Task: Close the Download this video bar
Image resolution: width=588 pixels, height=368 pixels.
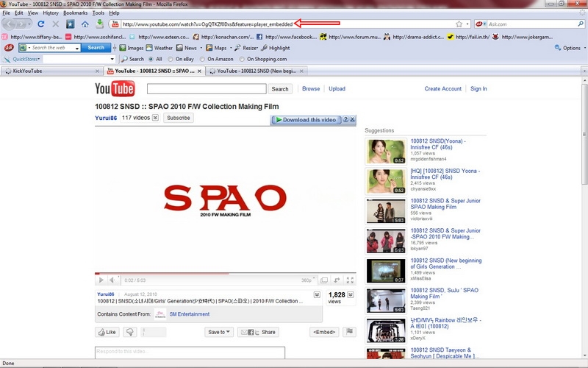Action: 353,119
